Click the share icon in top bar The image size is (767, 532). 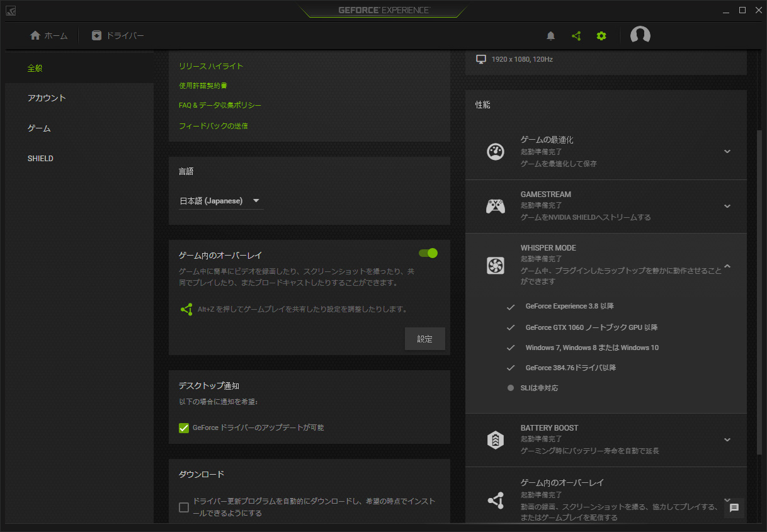(x=576, y=36)
